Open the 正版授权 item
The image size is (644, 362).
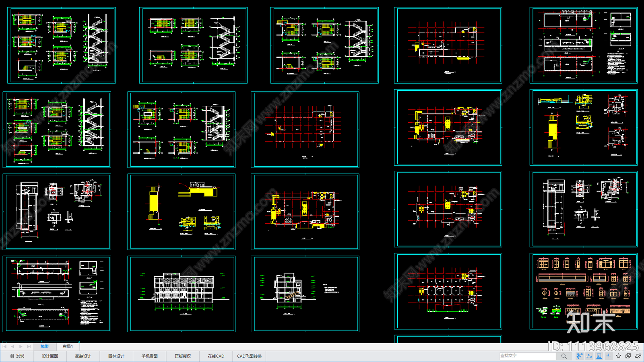183,356
